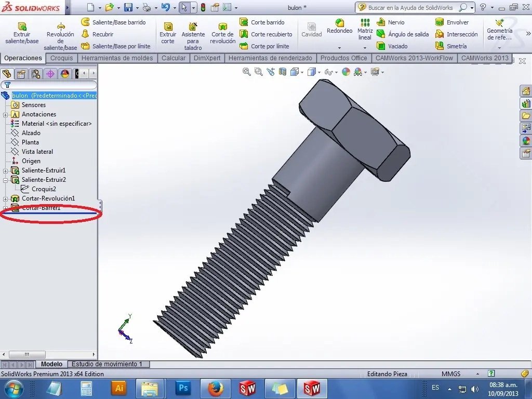
Task: Choose Saliente/Base barrido
Action: pyautogui.click(x=113, y=22)
